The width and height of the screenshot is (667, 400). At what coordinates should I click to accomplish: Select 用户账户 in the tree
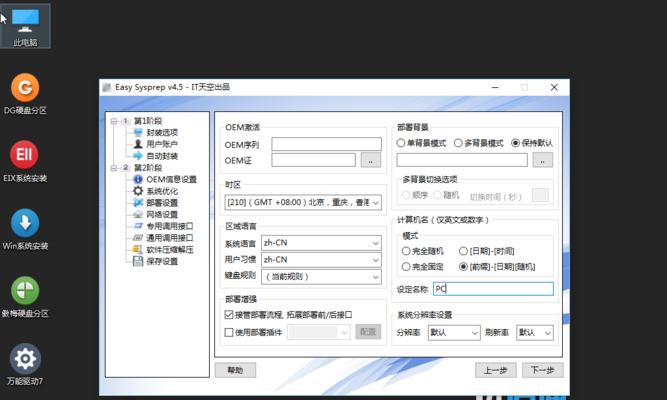(x=162, y=144)
